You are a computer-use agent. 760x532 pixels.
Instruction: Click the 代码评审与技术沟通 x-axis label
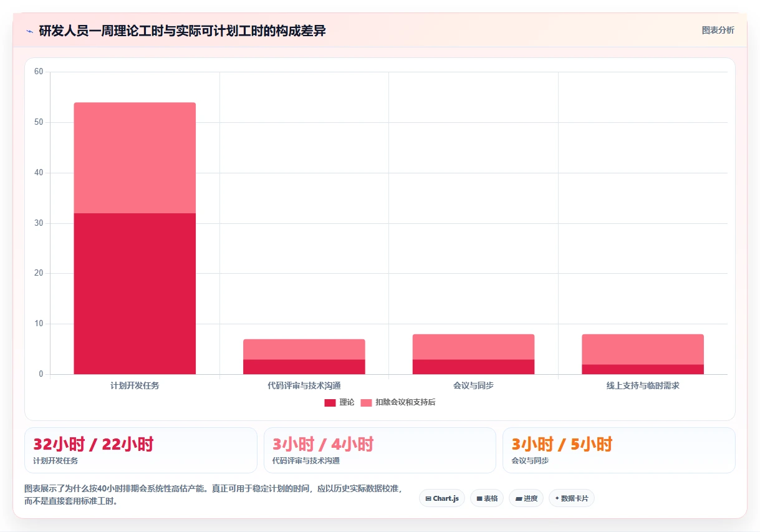[304, 385]
